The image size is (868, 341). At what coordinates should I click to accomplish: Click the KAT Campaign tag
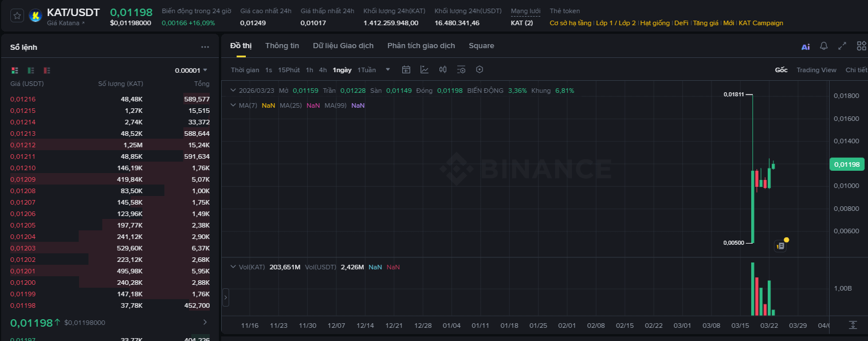(761, 23)
